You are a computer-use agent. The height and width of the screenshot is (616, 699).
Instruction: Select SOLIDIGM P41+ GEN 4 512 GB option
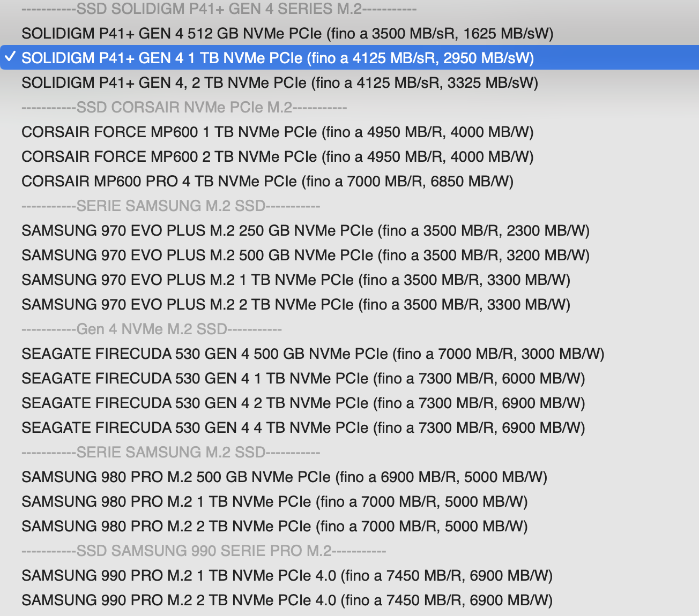[x=349, y=33]
